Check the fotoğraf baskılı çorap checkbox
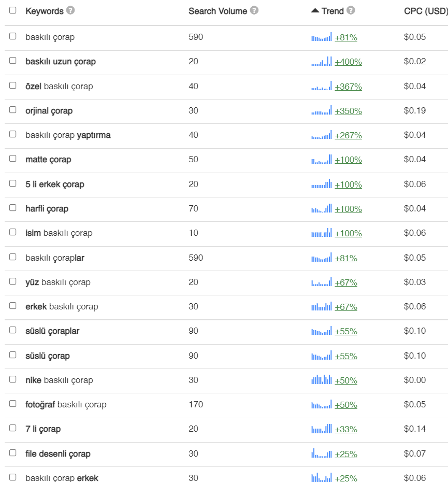448x482 pixels. point(12,404)
